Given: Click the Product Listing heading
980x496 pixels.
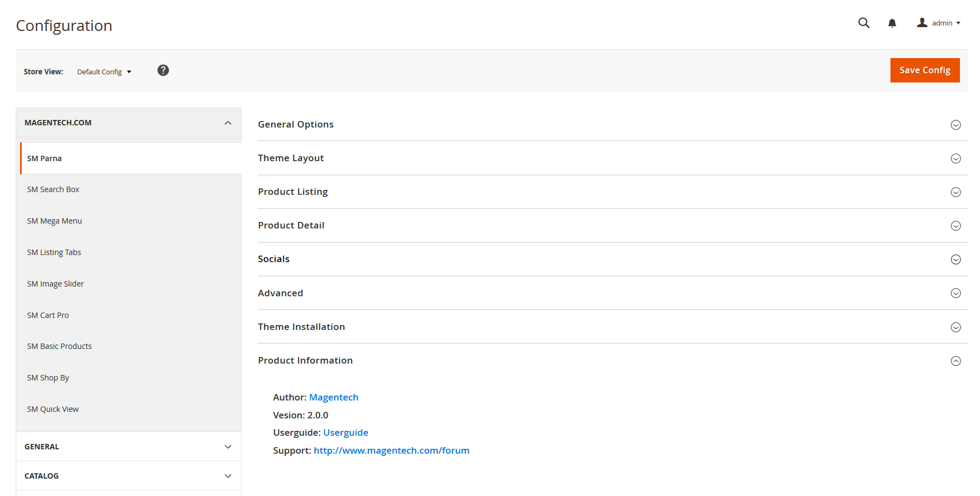Looking at the screenshot, I should pos(293,192).
